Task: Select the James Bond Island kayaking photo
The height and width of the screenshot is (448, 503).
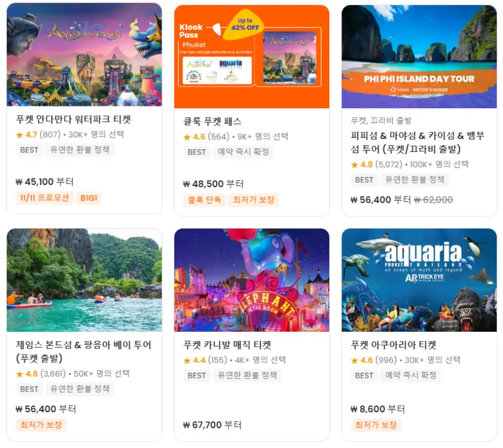Action: click(x=84, y=280)
